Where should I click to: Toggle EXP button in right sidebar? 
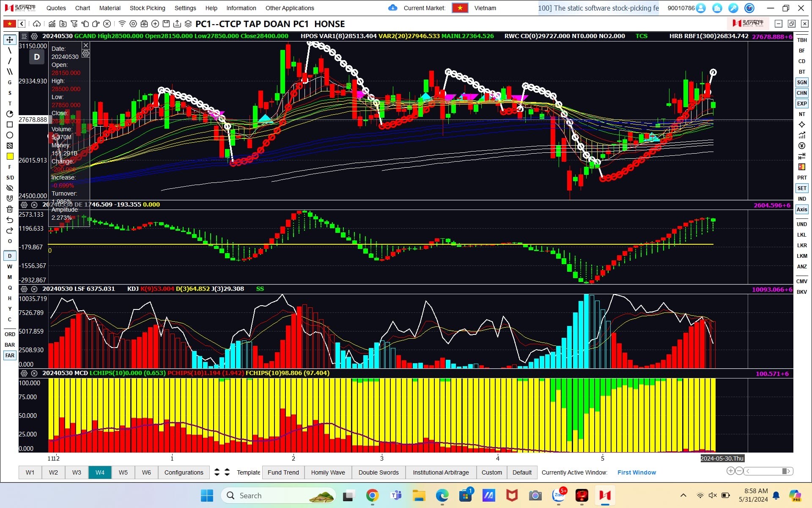point(802,103)
